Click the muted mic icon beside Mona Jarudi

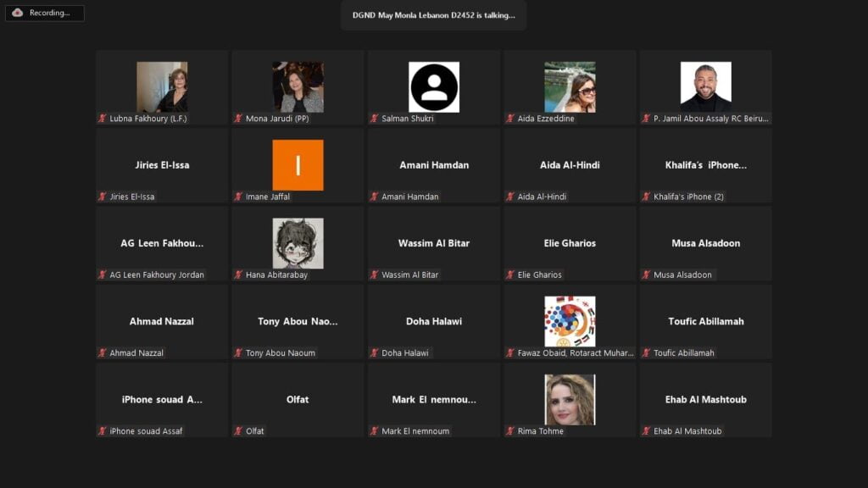[x=238, y=119]
